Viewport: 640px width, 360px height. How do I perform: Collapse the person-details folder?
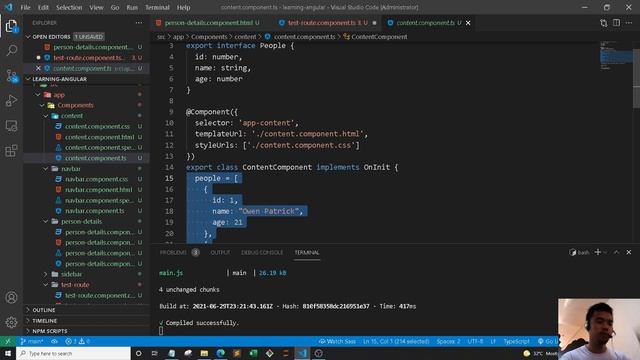[x=46, y=221]
